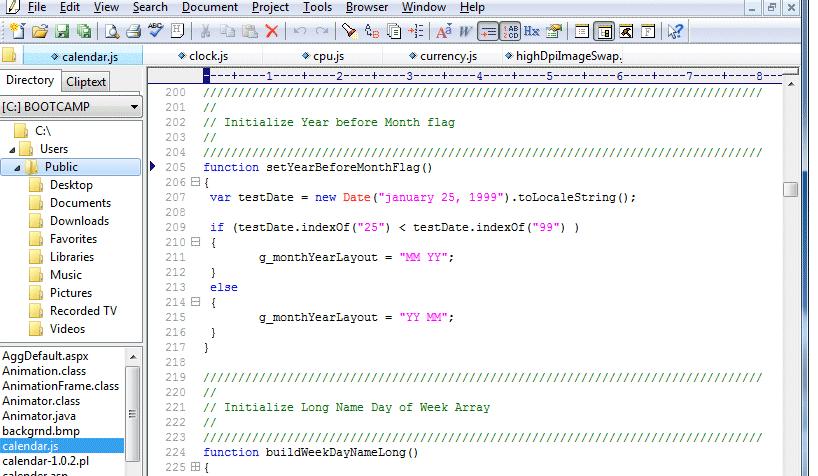Image resolution: width=818 pixels, height=476 pixels.
Task: Click the Hx hex viewer icon
Action: [532, 31]
